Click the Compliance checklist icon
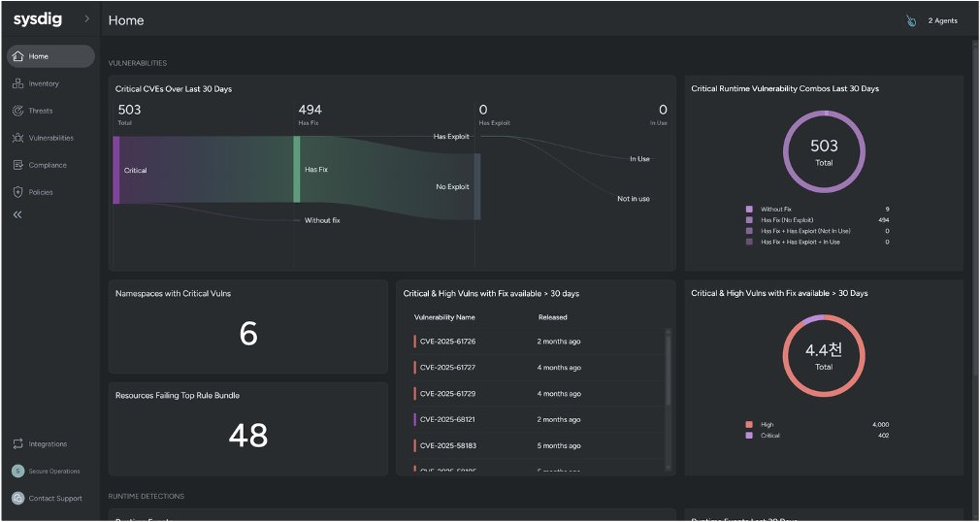 18,165
